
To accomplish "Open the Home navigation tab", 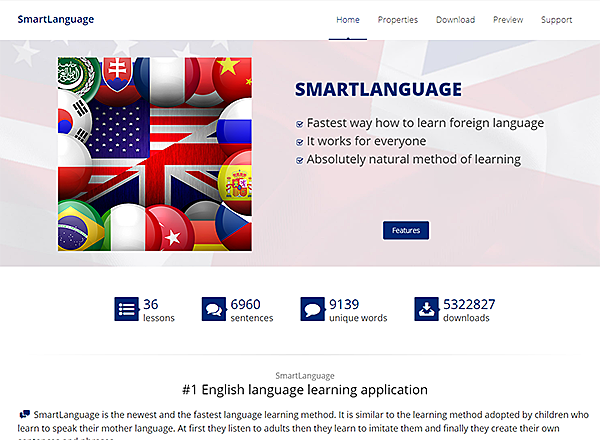I will pyautogui.click(x=348, y=19).
